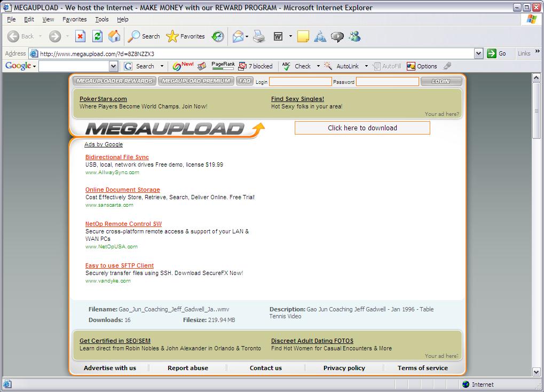
Task: Open the Search magnifier in IE toolbar
Action: tap(144, 36)
